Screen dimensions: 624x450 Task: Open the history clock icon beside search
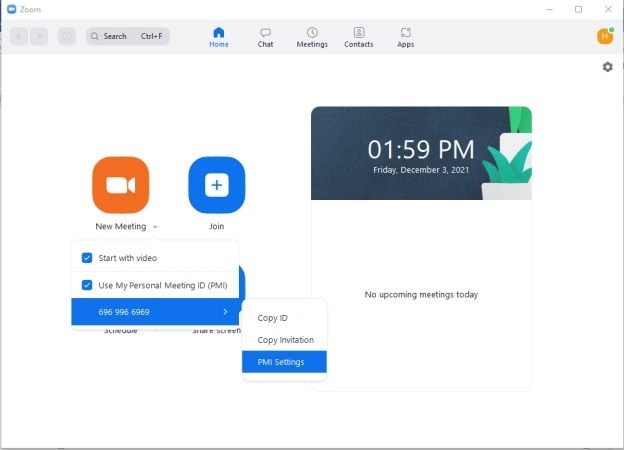[67, 36]
